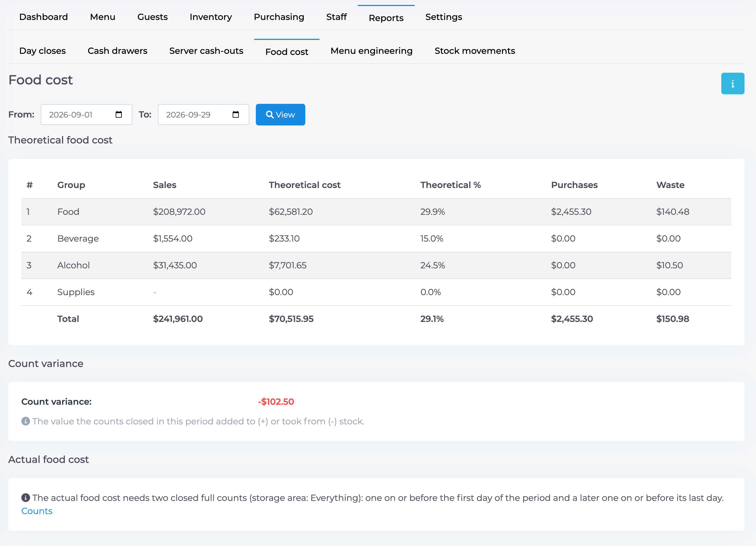Click the Beverage group row name
The width and height of the screenshot is (756, 546).
[x=78, y=238]
